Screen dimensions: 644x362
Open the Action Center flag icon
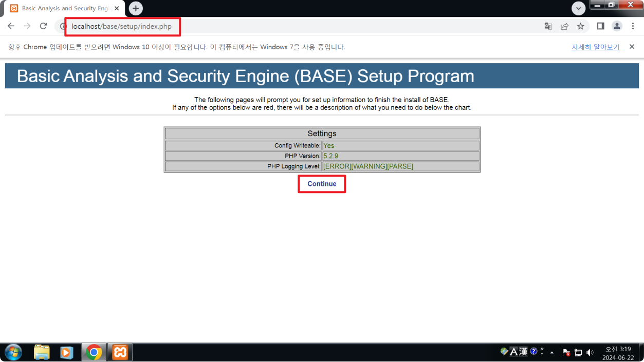[566, 353]
